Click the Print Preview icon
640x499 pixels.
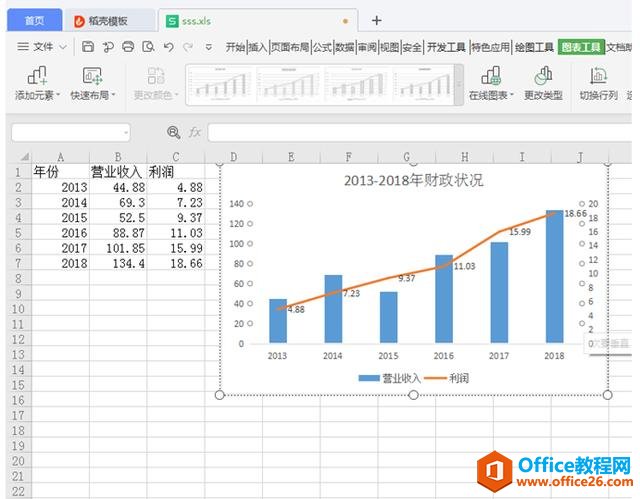pos(148,47)
